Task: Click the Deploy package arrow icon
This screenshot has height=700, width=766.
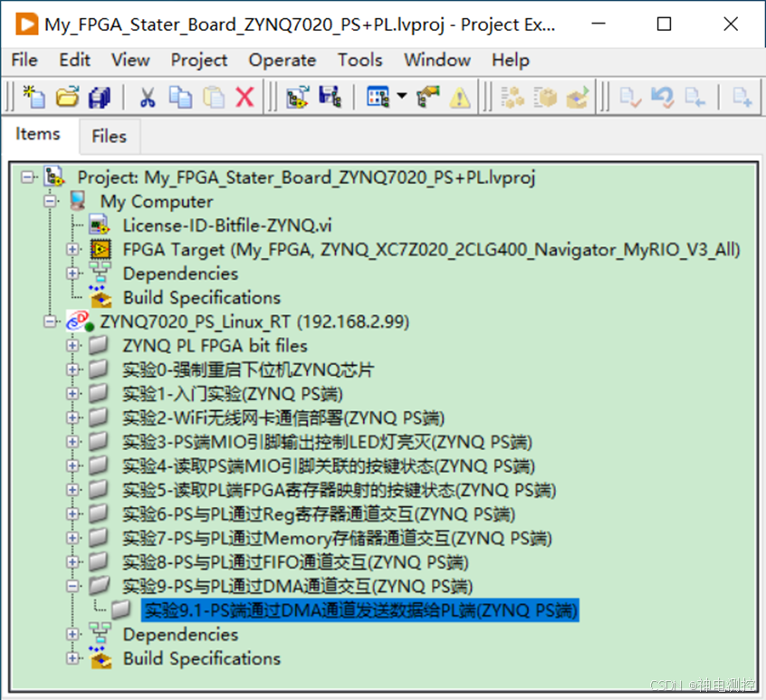Action: 578,97
